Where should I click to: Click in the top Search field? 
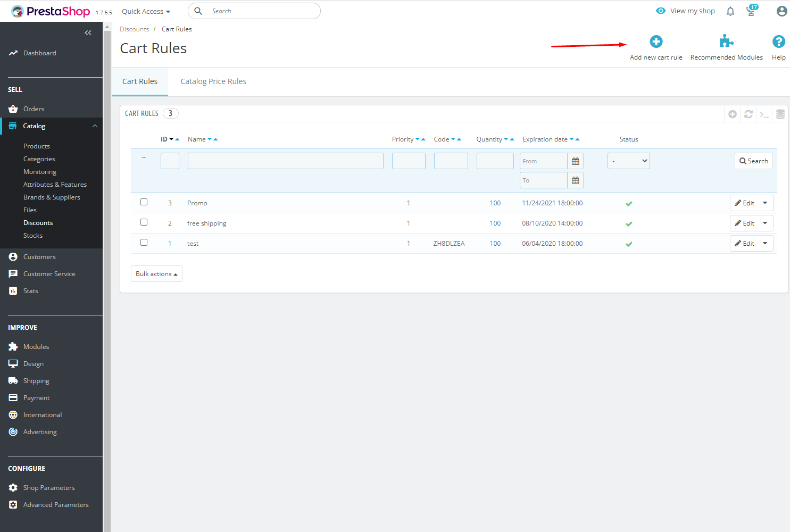(254, 11)
